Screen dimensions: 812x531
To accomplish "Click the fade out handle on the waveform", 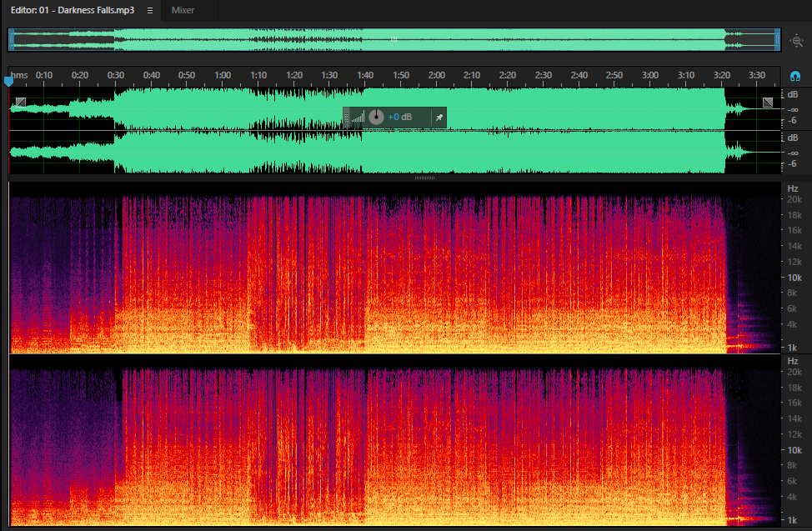I will 768,103.
